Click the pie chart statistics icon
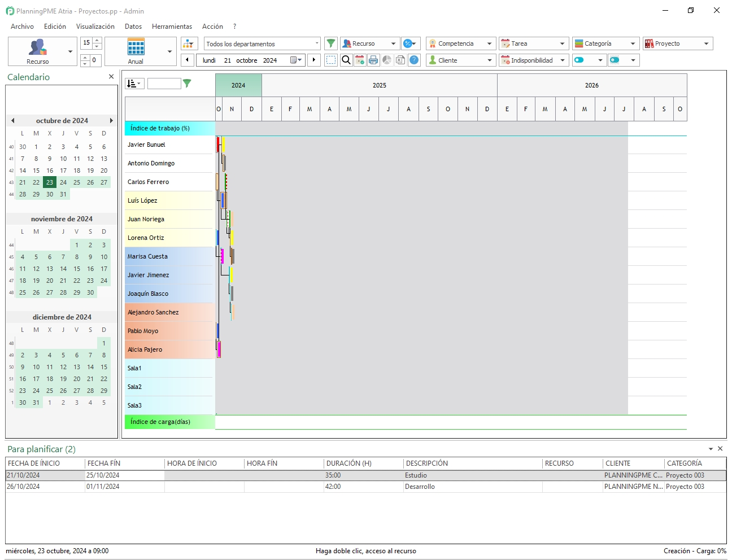This screenshot has height=560, width=732. (x=387, y=60)
